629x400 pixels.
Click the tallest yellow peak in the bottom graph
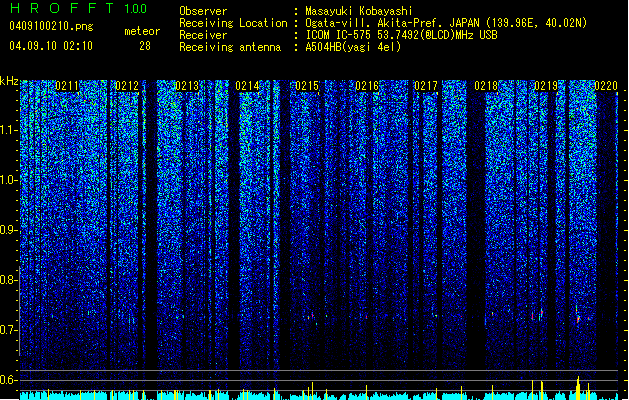pyautogui.click(x=578, y=388)
